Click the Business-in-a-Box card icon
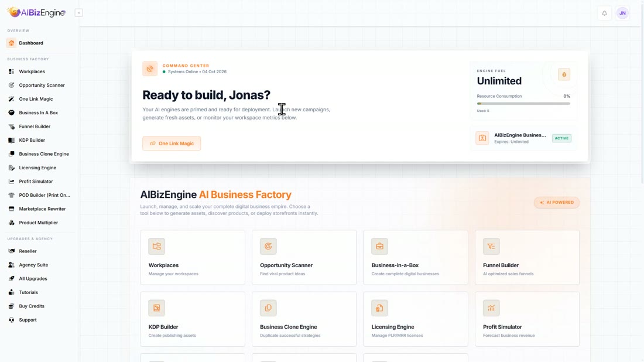The image size is (644, 362). 379,246
